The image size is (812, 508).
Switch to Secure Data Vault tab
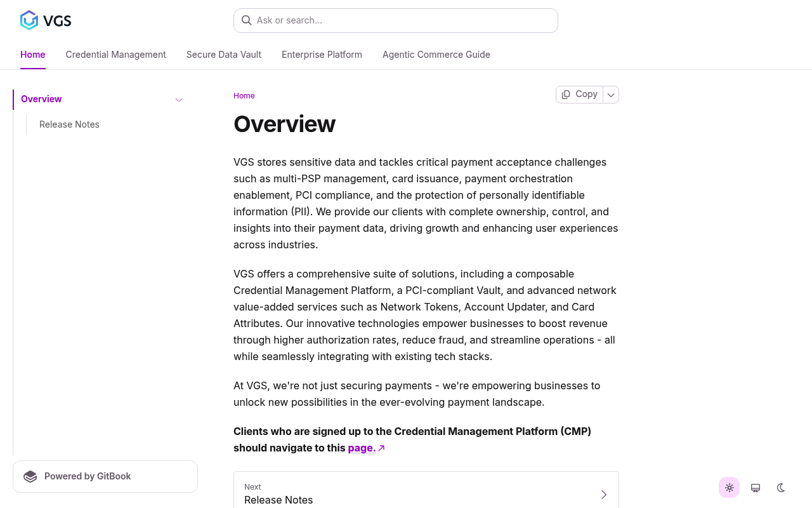224,55
